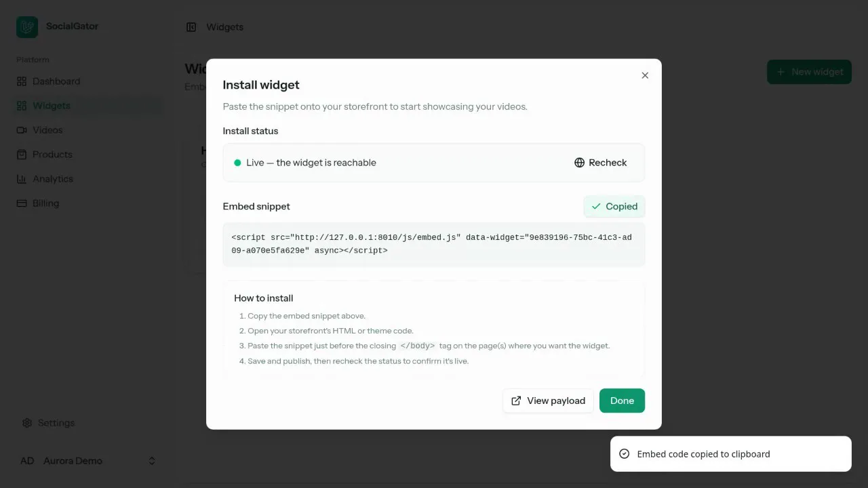Click the "How to install" heading
This screenshot has width=868, height=488.
point(264,298)
